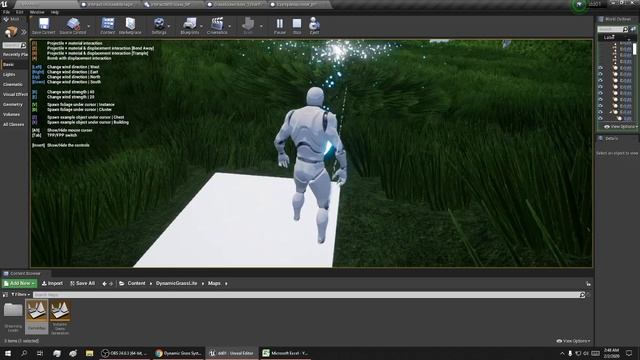Click the Unreal Engine logo icon
This screenshot has height=360, width=640.
point(4,4)
